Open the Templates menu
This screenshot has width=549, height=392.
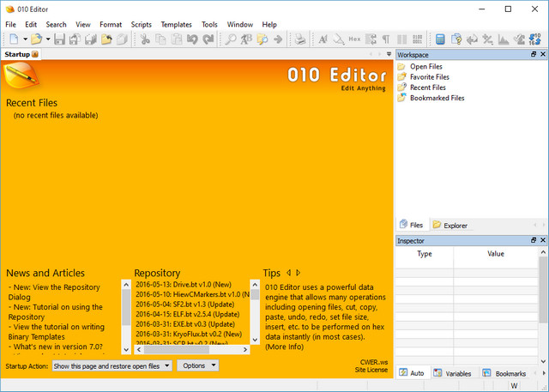click(176, 24)
